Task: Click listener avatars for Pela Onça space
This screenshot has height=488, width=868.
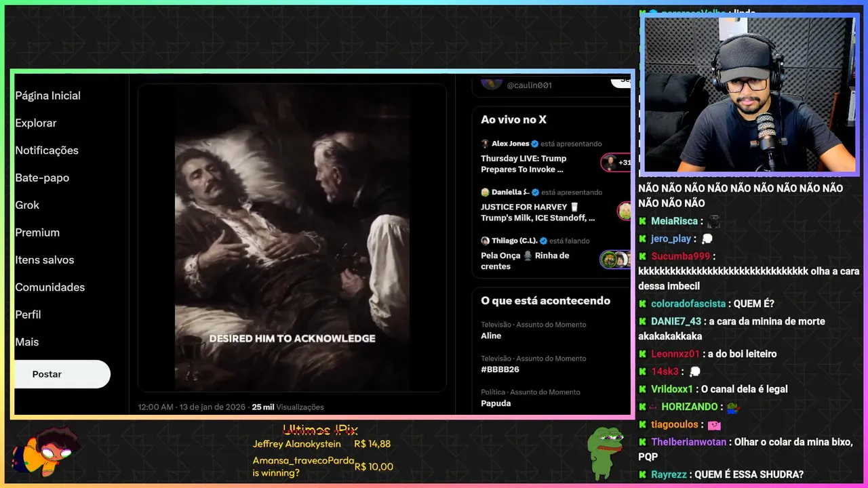Action: click(x=616, y=260)
